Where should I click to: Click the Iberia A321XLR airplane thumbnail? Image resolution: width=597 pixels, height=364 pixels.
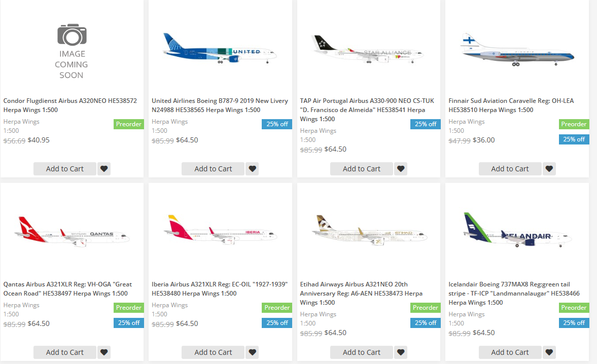click(x=220, y=232)
